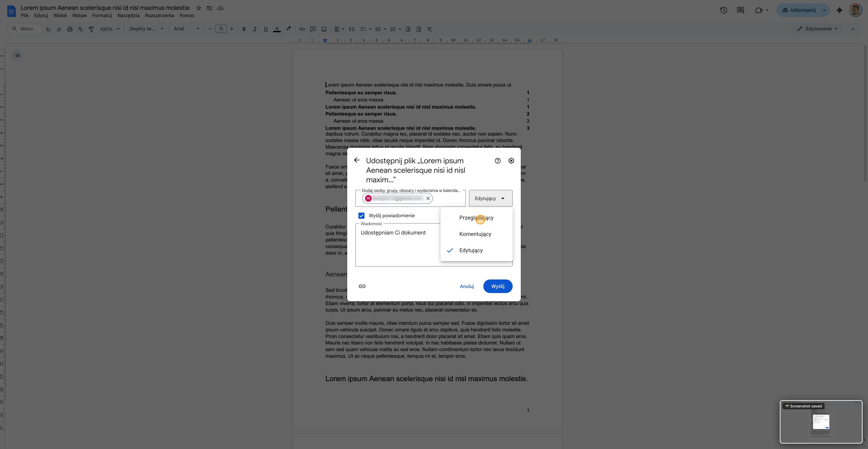Pick the checked Edytujący role option
This screenshot has width=868, height=449.
click(476, 250)
